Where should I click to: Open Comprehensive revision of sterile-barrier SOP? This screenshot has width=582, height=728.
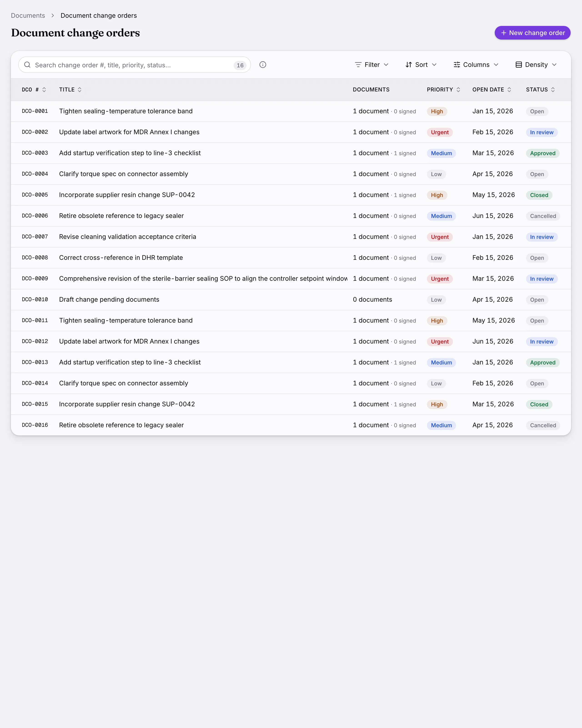click(x=203, y=278)
